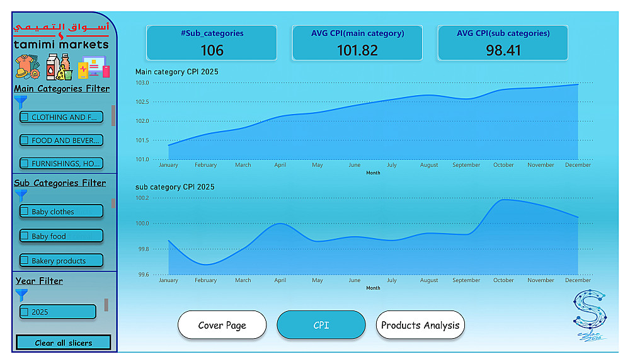Viewport: 630px width, 364px height.
Task: Click January label on sub category chart
Action: 168,280
